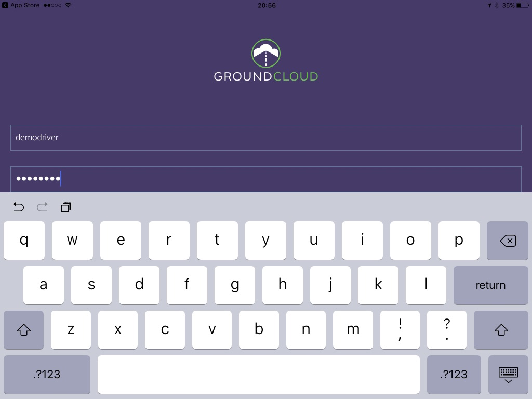Tap the 20:56 clock in status bar
532x399 pixels.
coord(267,5)
